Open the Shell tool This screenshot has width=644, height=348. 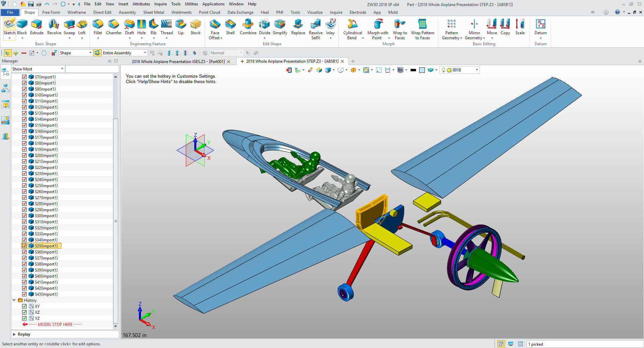point(230,27)
